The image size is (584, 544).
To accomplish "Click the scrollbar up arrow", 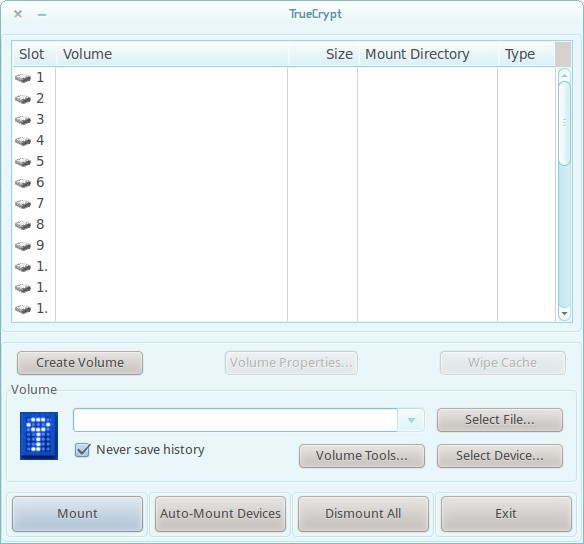I will 565,75.
